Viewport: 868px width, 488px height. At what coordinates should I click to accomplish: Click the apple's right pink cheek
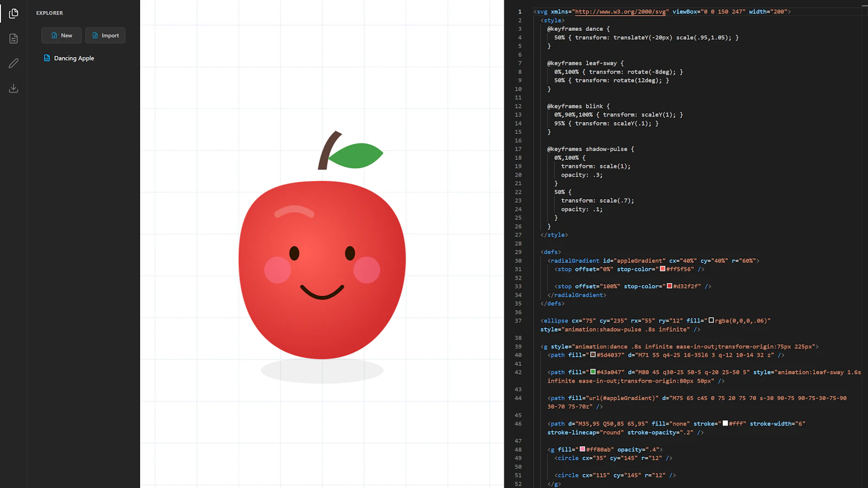[x=367, y=269]
